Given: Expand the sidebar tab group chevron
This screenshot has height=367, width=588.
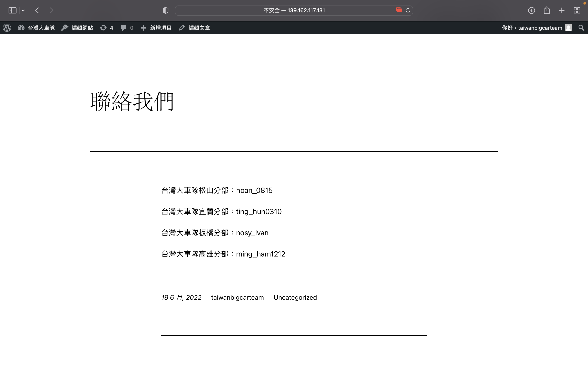Looking at the screenshot, I should tap(23, 10).
